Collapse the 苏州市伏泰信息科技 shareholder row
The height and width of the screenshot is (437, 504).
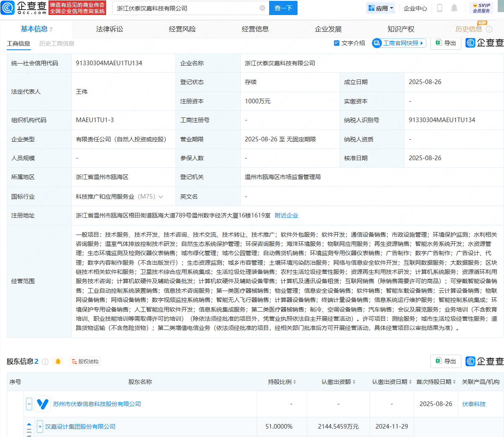(x=29, y=404)
